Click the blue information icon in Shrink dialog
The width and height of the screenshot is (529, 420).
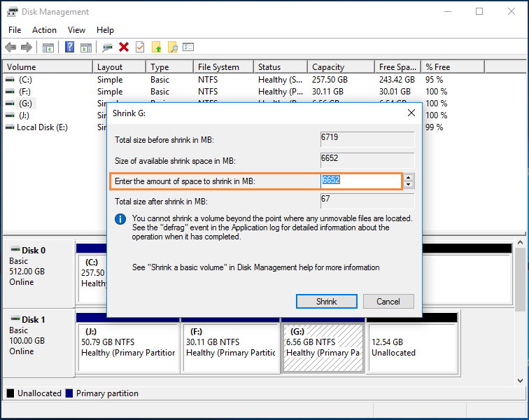click(120, 219)
